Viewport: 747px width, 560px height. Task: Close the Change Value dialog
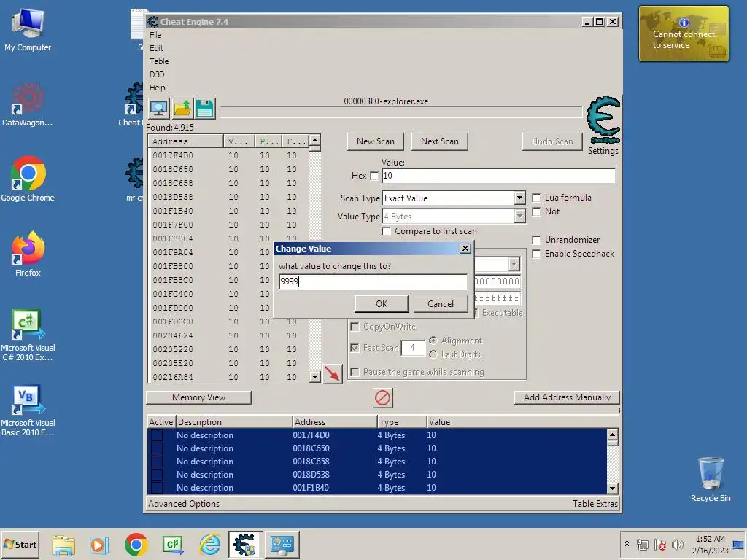pyautogui.click(x=465, y=248)
